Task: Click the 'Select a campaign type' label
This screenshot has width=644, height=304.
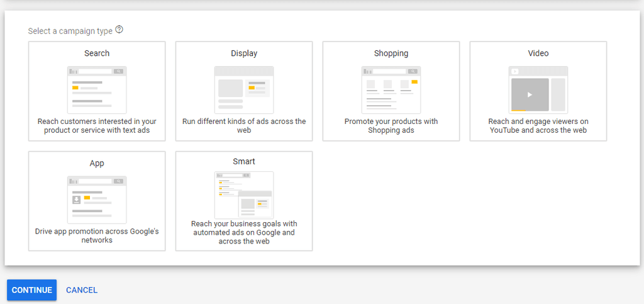Action: (x=70, y=31)
